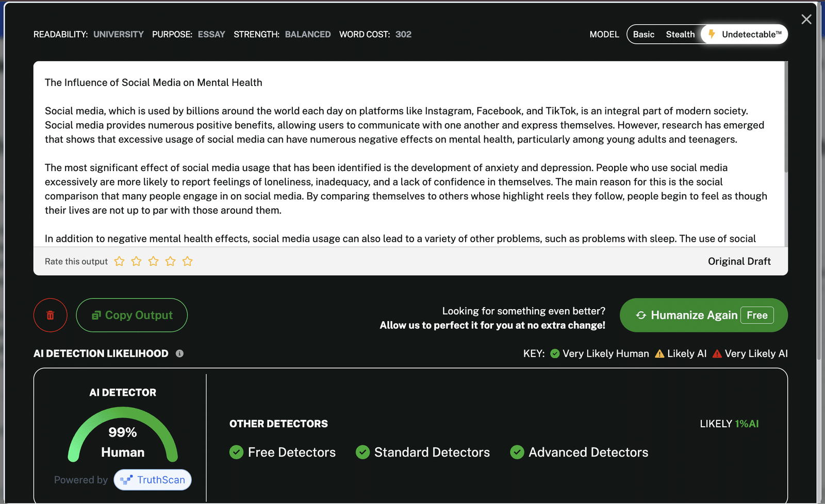The width and height of the screenshot is (825, 504).
Task: Click the Advanced Detectors result
Action: click(x=579, y=452)
